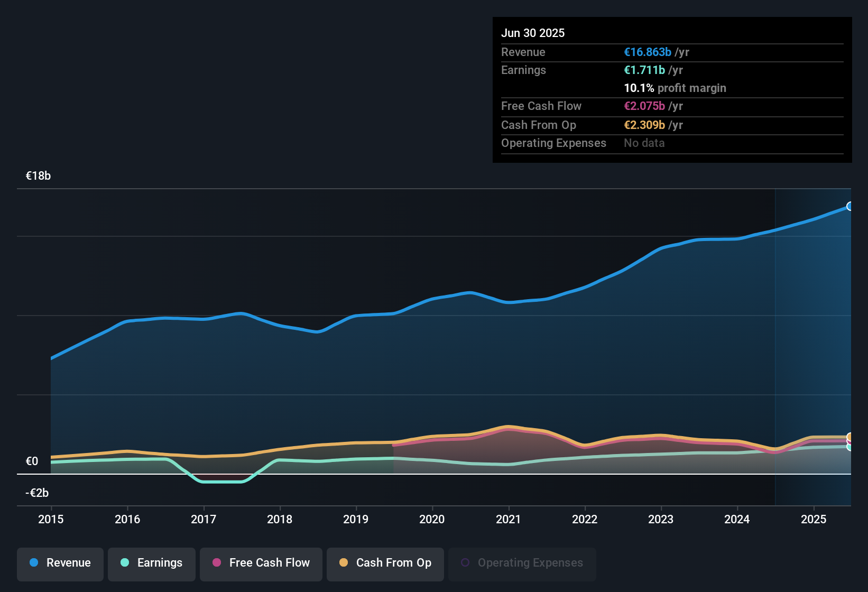
Task: Click the 2020 year label
Action: point(432,519)
